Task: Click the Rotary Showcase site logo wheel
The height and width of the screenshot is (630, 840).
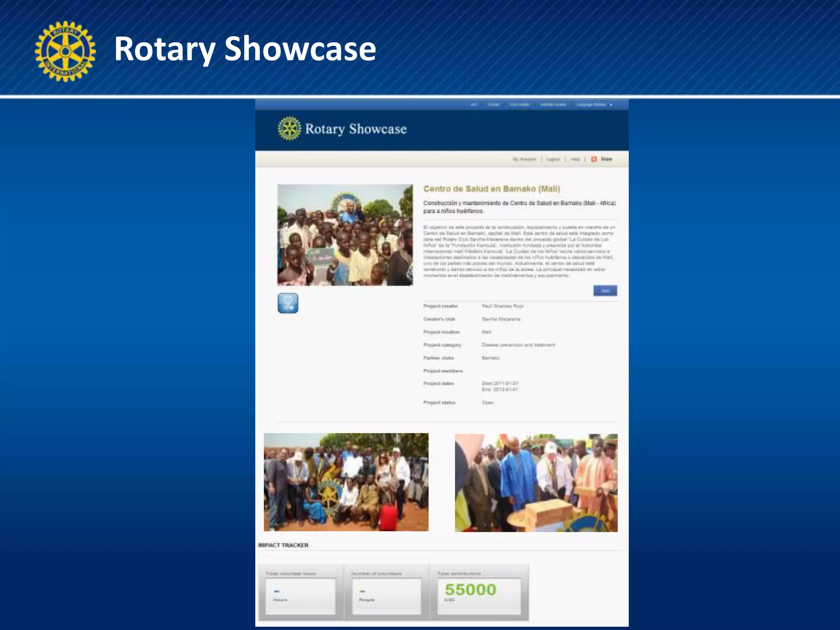Action: pyautogui.click(x=290, y=128)
